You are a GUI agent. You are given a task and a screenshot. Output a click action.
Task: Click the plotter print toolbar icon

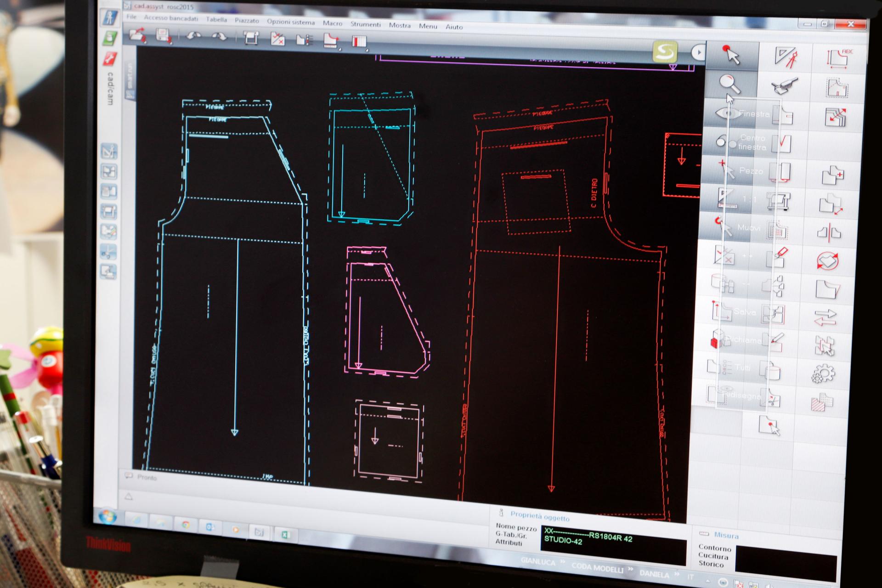click(x=251, y=38)
